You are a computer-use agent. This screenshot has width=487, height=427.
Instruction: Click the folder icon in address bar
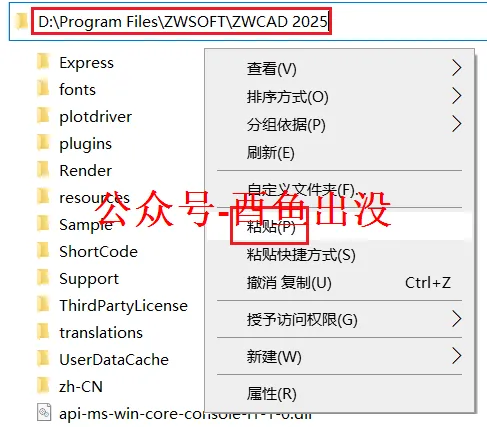tap(22, 21)
